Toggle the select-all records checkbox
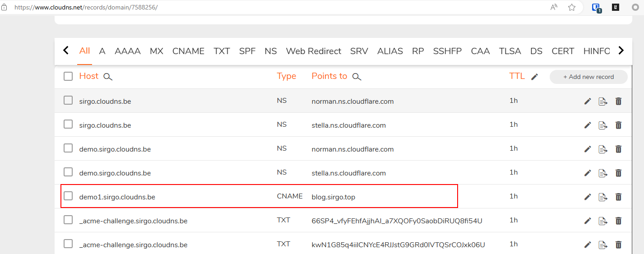644x254 pixels. click(68, 76)
